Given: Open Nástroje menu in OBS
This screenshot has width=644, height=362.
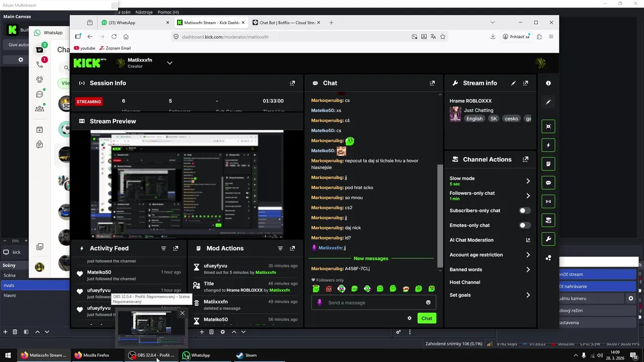Looking at the screenshot, I should (x=144, y=12).
